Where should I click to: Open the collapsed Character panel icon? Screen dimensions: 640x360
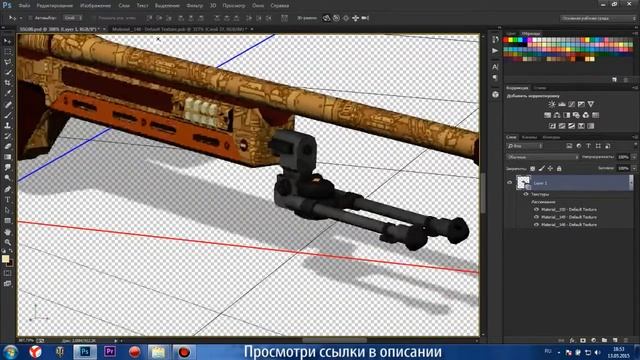click(x=495, y=67)
